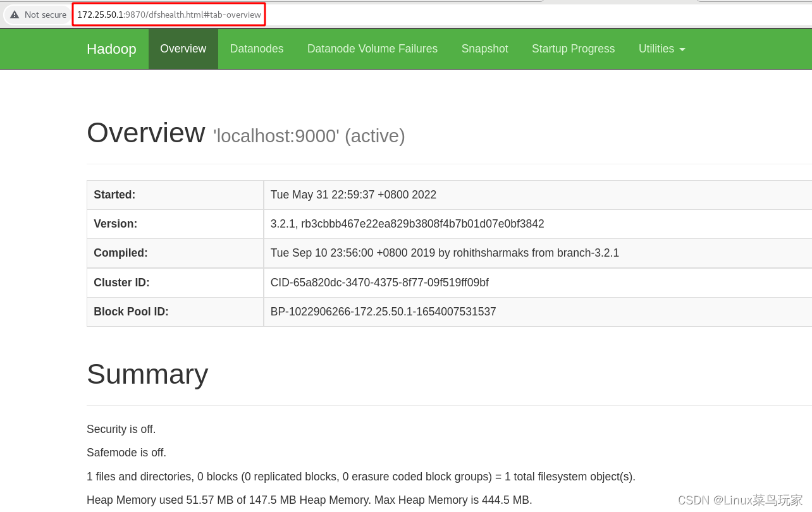Expand the Utilities dropdown menu
812x512 pixels.
click(x=661, y=49)
